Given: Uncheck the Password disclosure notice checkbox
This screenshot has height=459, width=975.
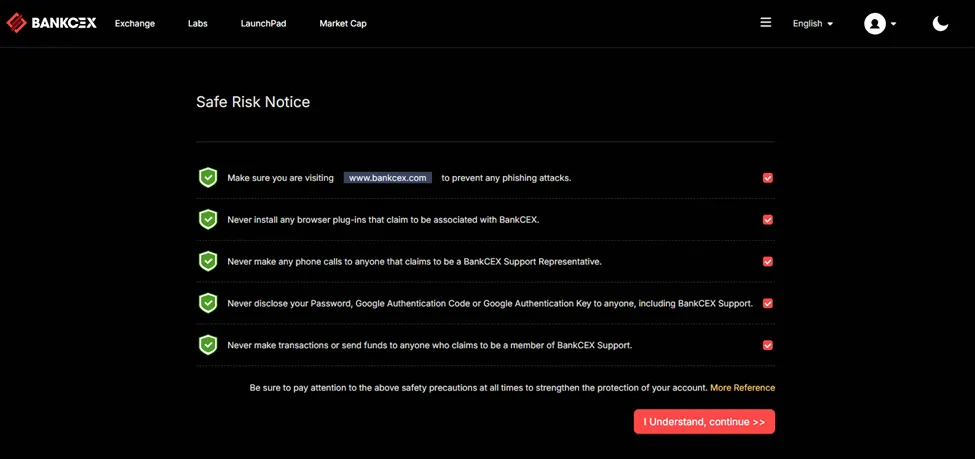Looking at the screenshot, I should coord(767,304).
